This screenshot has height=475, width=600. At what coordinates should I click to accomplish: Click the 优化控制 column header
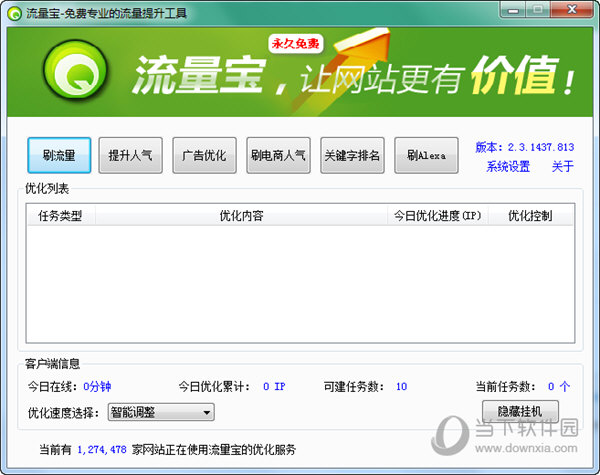pyautogui.click(x=530, y=216)
